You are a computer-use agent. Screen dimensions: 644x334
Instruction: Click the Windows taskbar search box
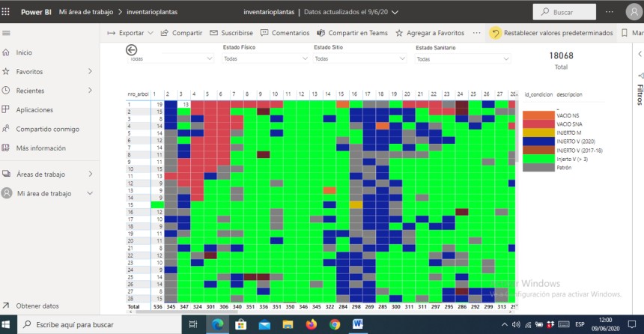tap(100, 324)
